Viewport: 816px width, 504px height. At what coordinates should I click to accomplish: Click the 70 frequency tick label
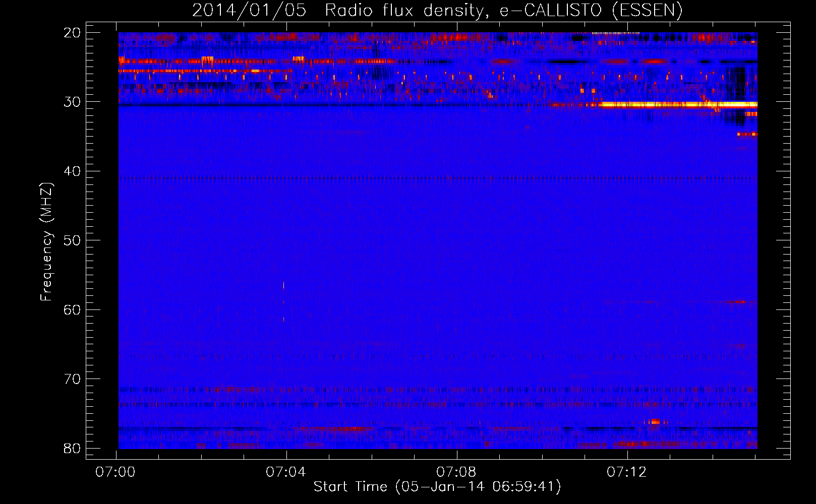(x=72, y=379)
